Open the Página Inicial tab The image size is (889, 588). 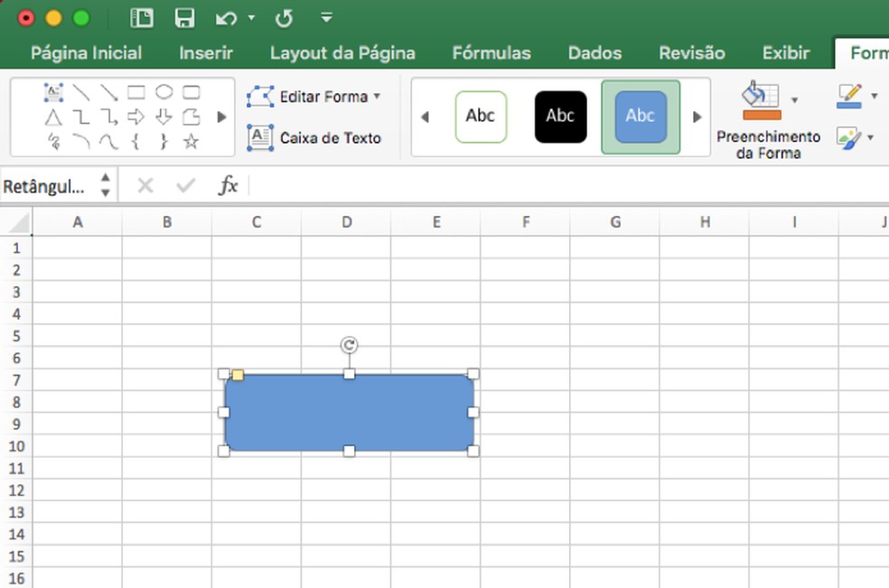point(86,52)
